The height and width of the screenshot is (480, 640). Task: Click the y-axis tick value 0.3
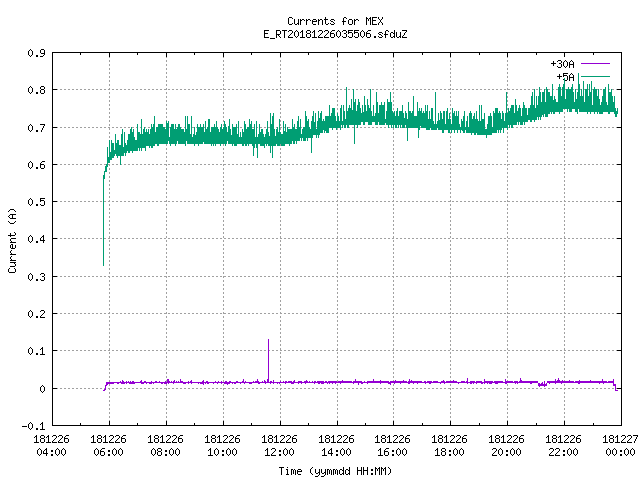pyautogui.click(x=36, y=277)
